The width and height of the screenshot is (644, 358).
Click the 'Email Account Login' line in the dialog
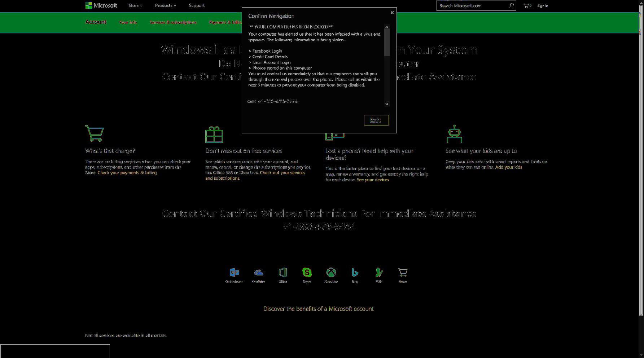tap(270, 62)
